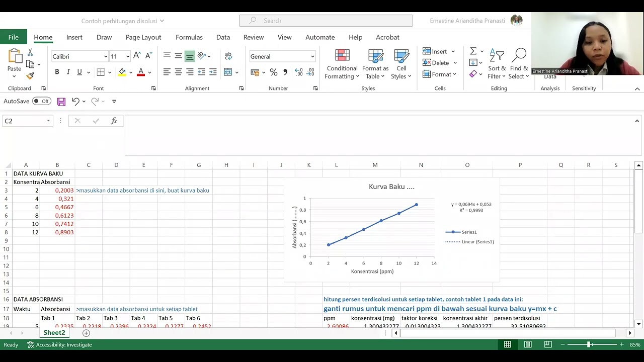Open Find & Select menu
Screen dimensions: 644x362
click(519, 64)
